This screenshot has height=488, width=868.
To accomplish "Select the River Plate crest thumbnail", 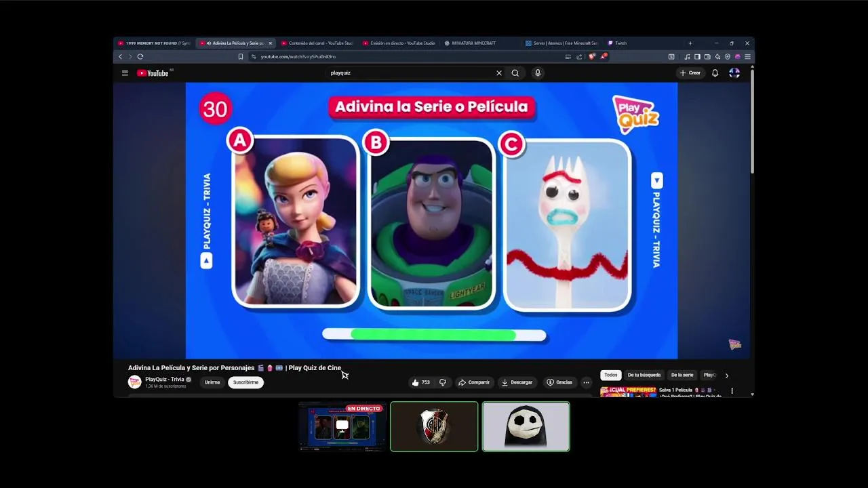I will tap(434, 426).
